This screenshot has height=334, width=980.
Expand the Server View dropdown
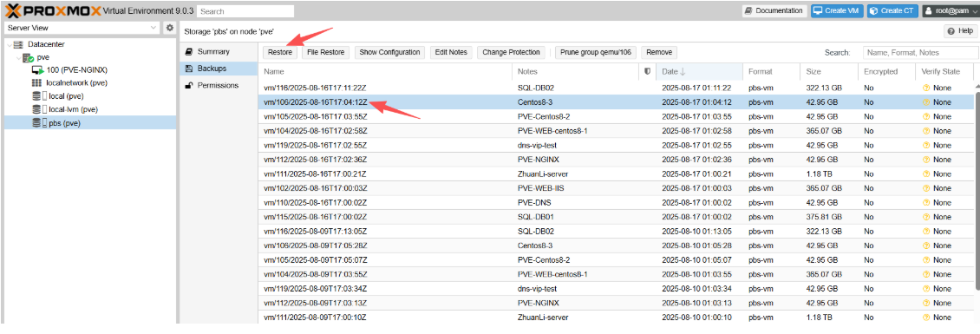pos(154,28)
